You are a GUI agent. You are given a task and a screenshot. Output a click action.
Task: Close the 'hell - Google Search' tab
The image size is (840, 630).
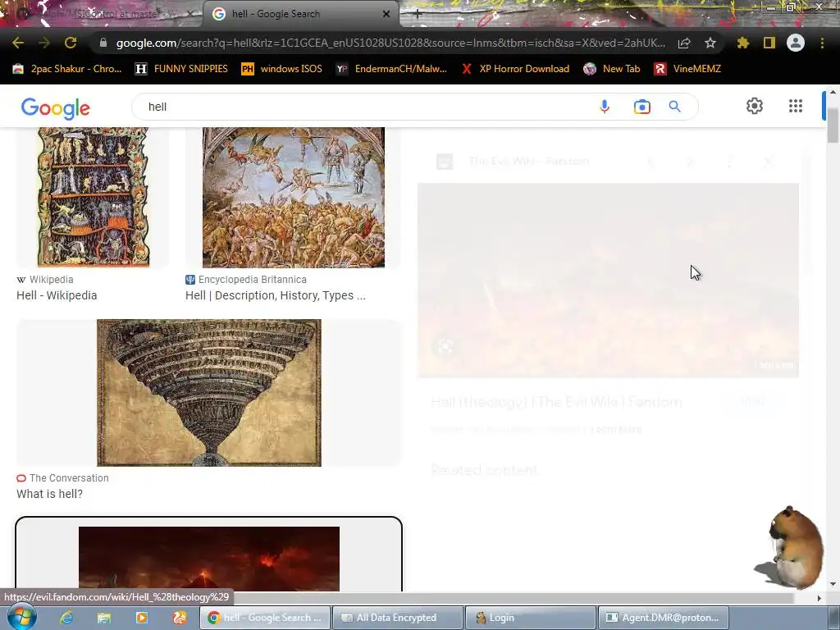coord(386,14)
